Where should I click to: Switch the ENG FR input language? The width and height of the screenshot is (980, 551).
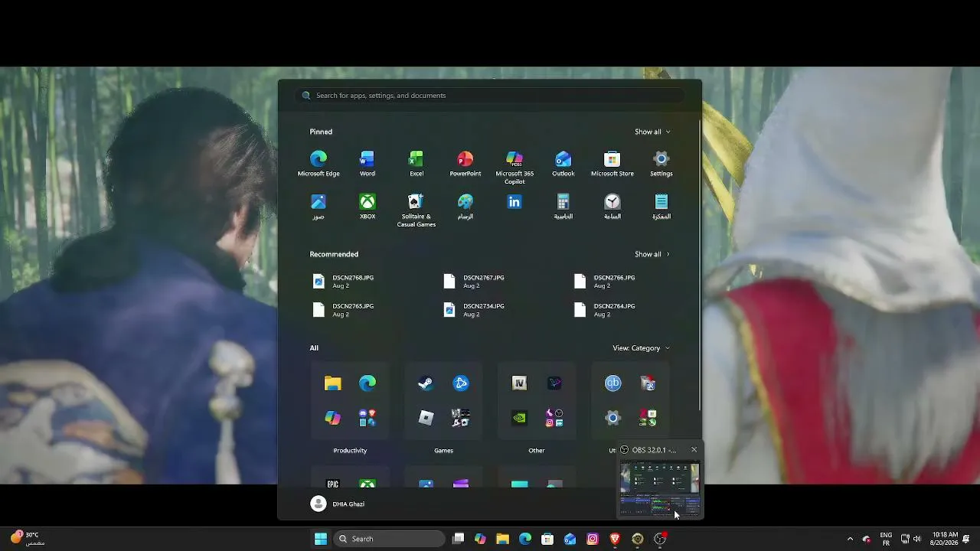(886, 539)
